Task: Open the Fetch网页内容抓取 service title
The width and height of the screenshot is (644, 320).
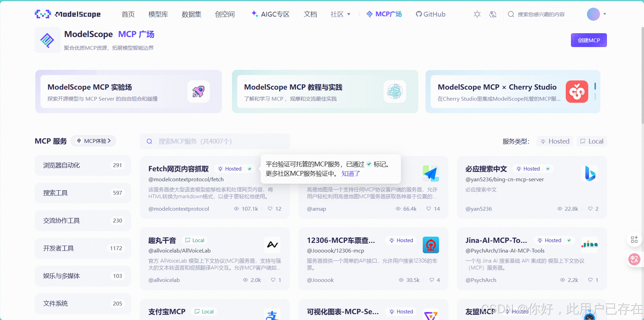Action: [178, 169]
